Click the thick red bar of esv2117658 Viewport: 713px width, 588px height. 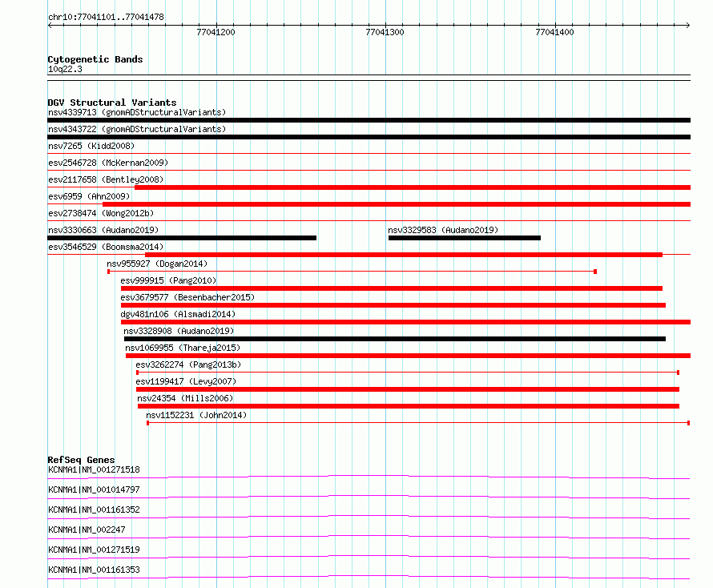(x=413, y=187)
